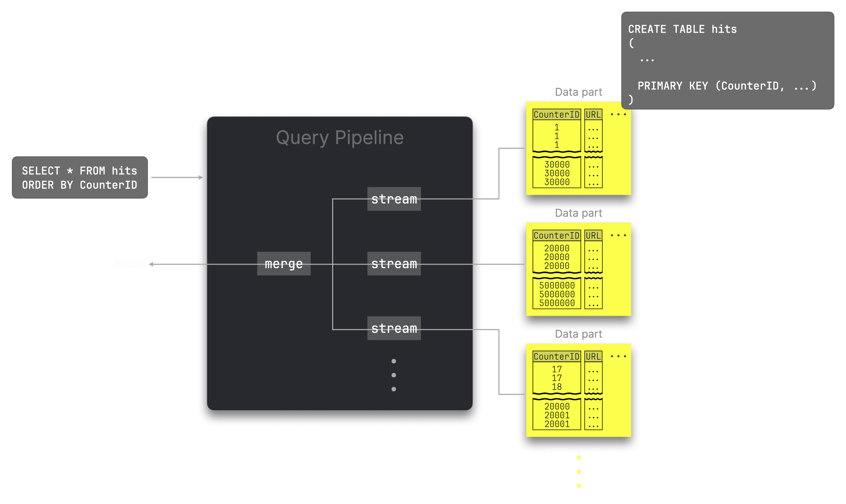Click ellipsis beside first data part's URL header
Viewport: 846px width, 504px height.
tap(618, 114)
